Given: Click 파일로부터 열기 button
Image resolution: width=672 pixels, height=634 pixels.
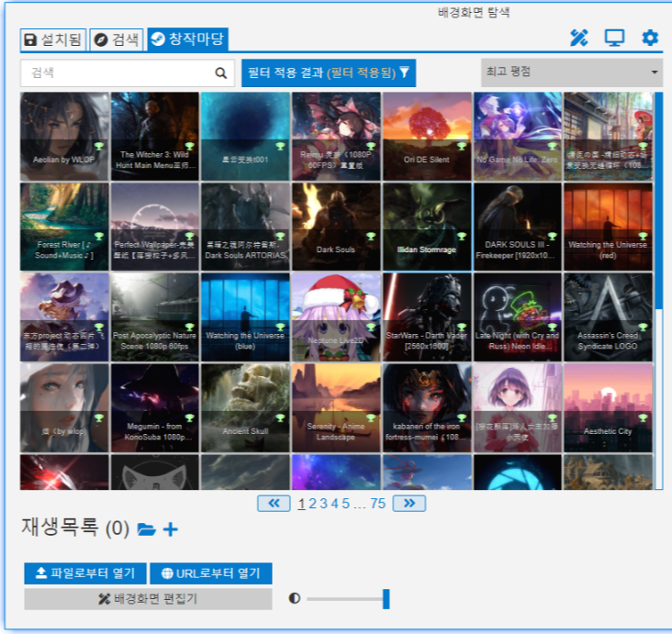Looking at the screenshot, I should click(x=85, y=573).
